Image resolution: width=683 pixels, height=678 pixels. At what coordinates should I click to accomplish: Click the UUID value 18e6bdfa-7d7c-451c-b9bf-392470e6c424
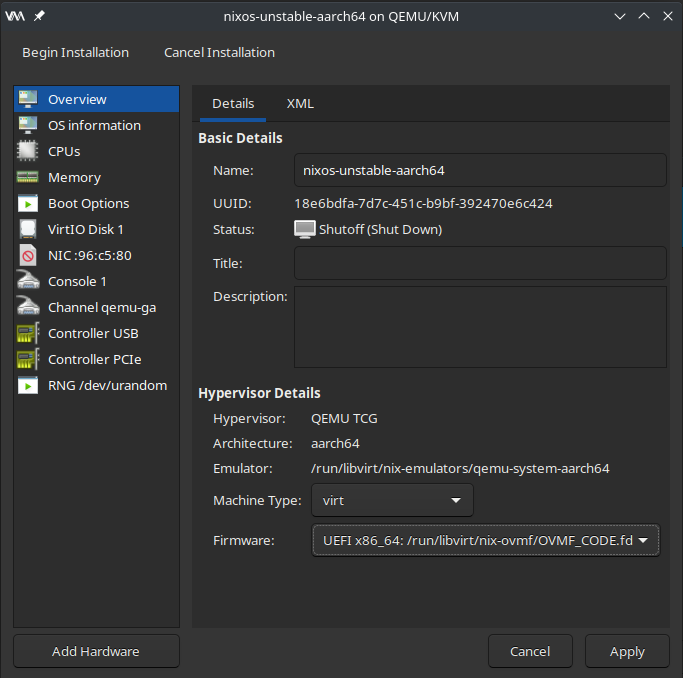423,203
